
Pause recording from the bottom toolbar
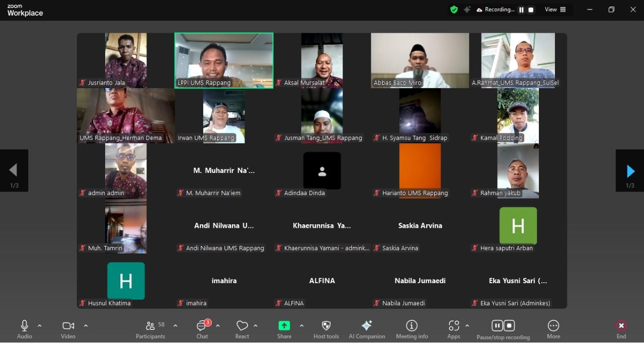497,325
